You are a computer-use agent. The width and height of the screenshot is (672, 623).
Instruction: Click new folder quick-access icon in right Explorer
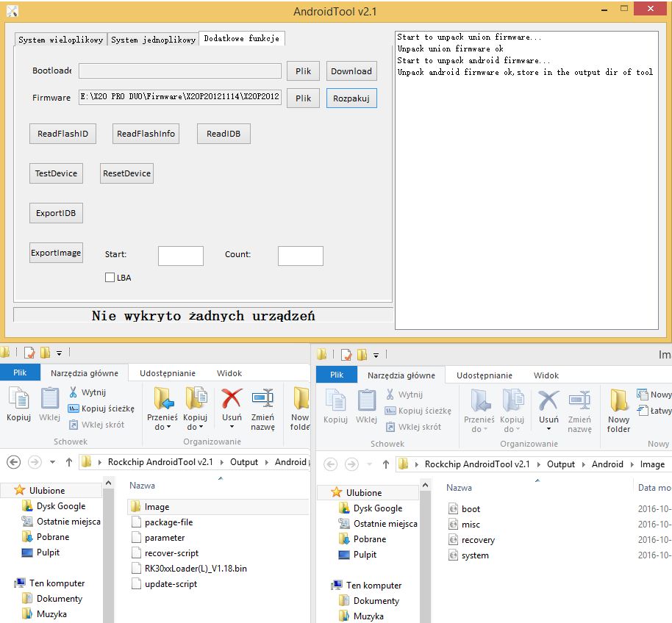point(362,355)
